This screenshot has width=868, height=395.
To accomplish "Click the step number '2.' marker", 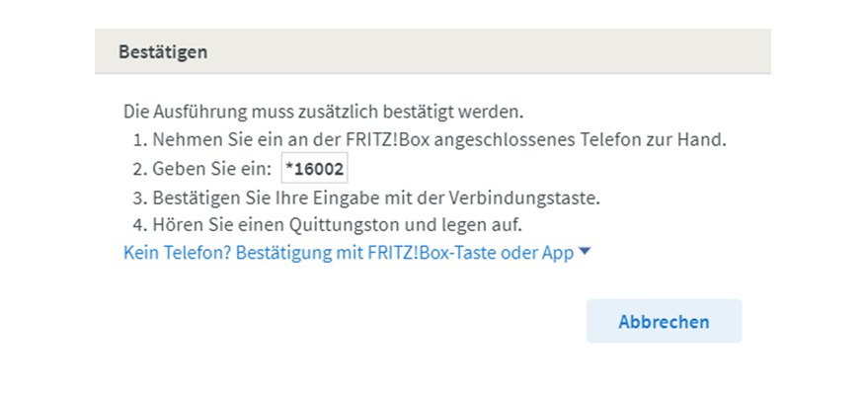I will pyautogui.click(x=141, y=167).
